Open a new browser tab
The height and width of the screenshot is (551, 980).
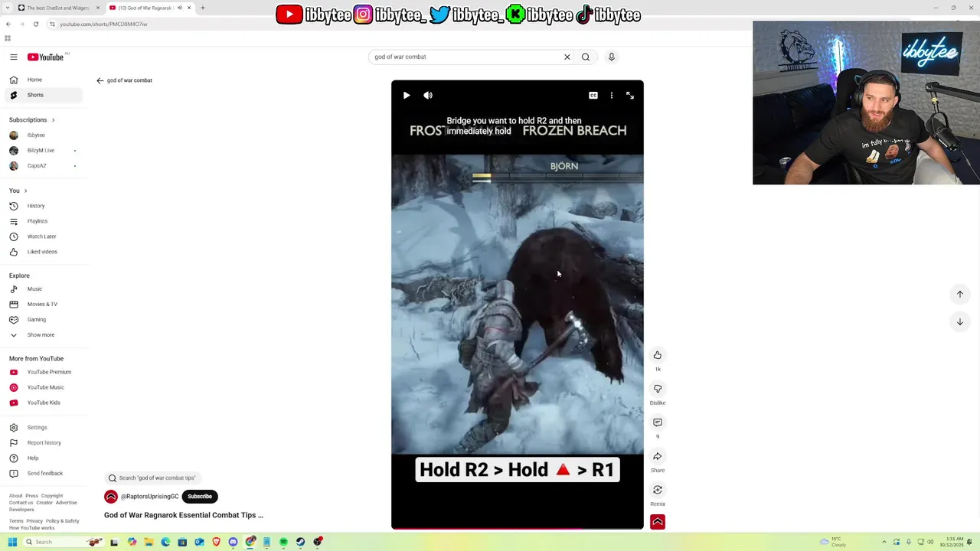(x=203, y=8)
